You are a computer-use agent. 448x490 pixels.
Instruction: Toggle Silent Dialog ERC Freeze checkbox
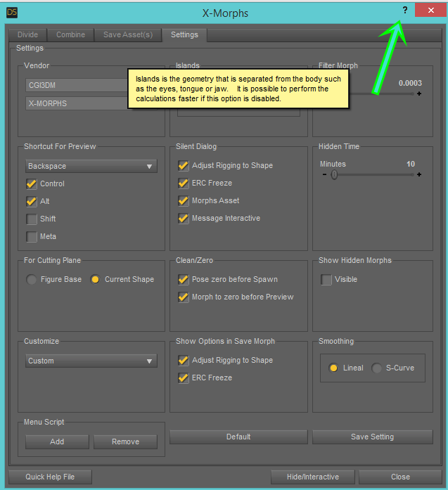coord(183,183)
